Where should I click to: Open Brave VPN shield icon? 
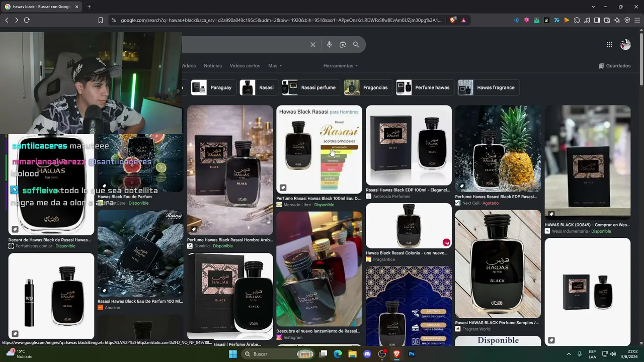click(627, 20)
